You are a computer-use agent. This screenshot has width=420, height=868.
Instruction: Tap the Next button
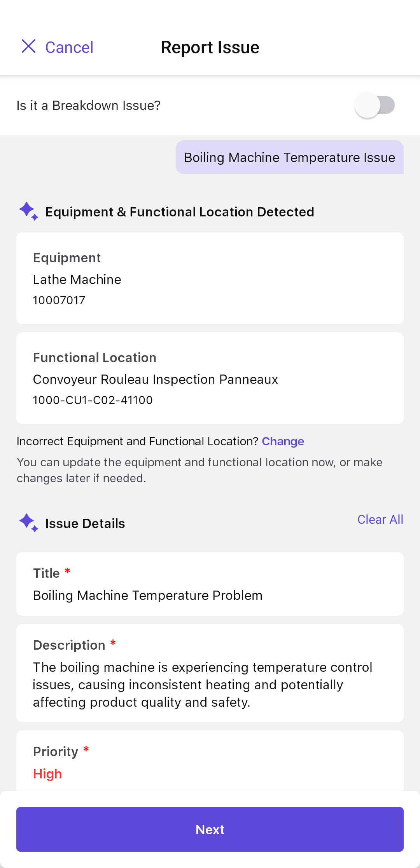210,830
